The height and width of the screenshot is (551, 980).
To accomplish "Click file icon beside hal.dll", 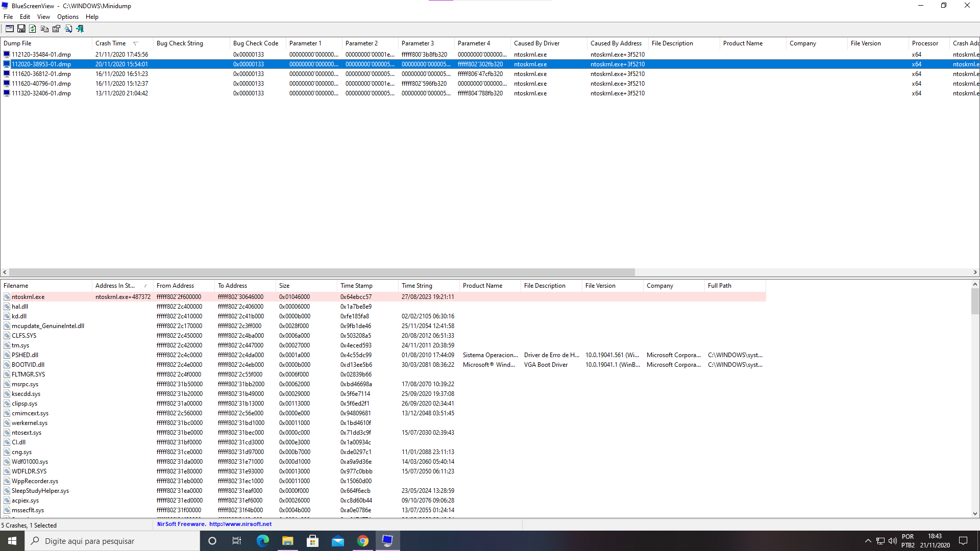I will coord(7,306).
